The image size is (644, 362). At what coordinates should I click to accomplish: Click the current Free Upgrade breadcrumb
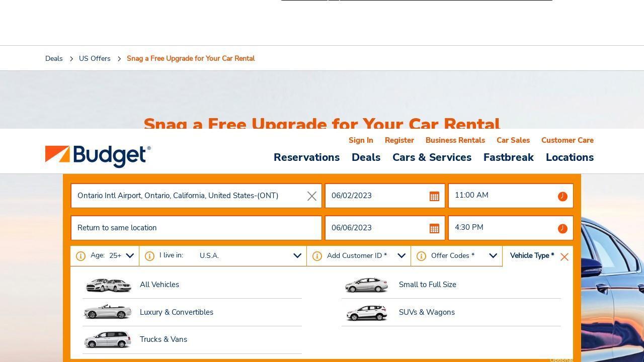pyautogui.click(x=191, y=58)
